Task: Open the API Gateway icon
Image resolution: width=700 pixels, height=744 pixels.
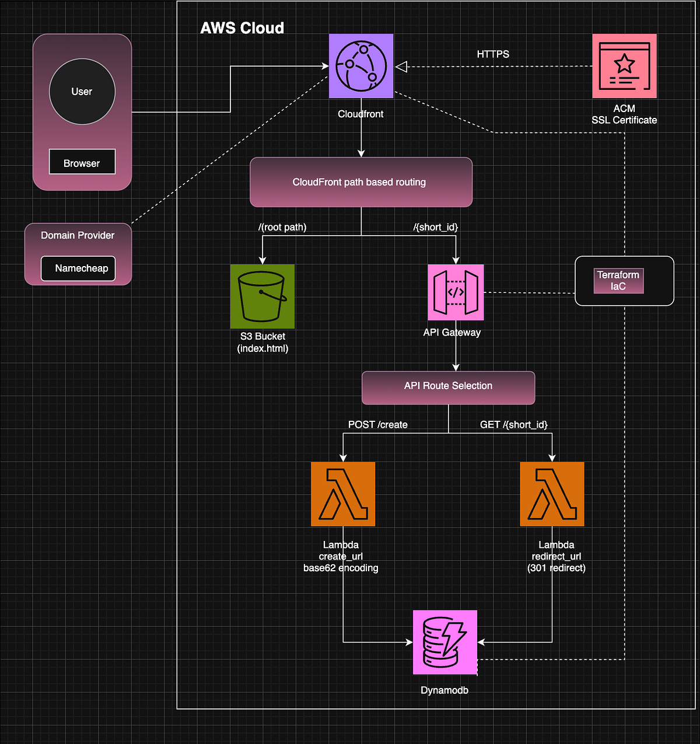Action: (456, 292)
